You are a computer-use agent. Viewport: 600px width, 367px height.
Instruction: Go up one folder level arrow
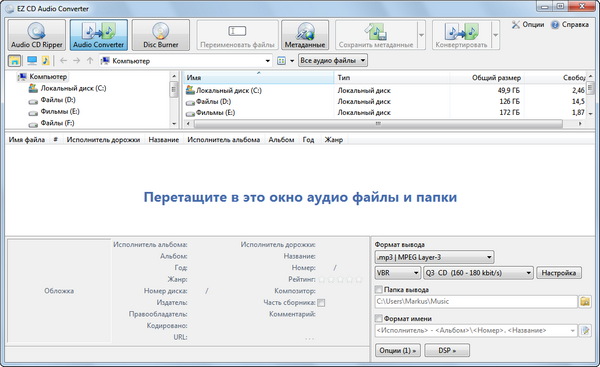90,60
